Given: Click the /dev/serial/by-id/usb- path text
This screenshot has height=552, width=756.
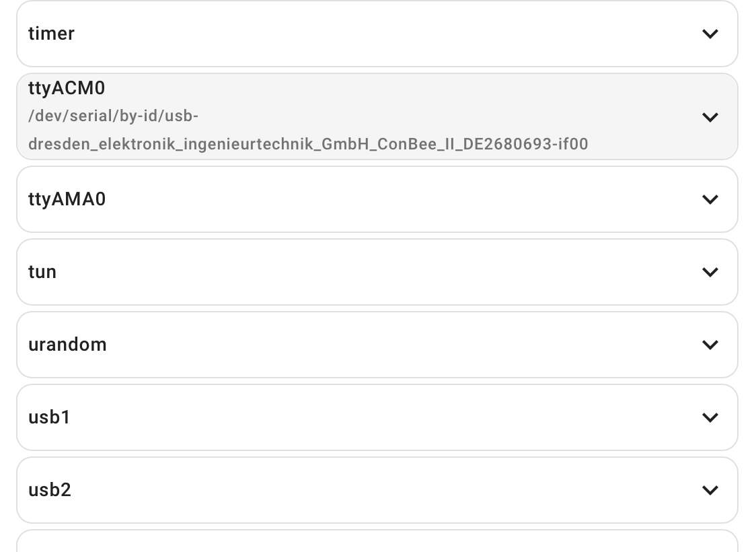Looking at the screenshot, I should click(113, 116).
